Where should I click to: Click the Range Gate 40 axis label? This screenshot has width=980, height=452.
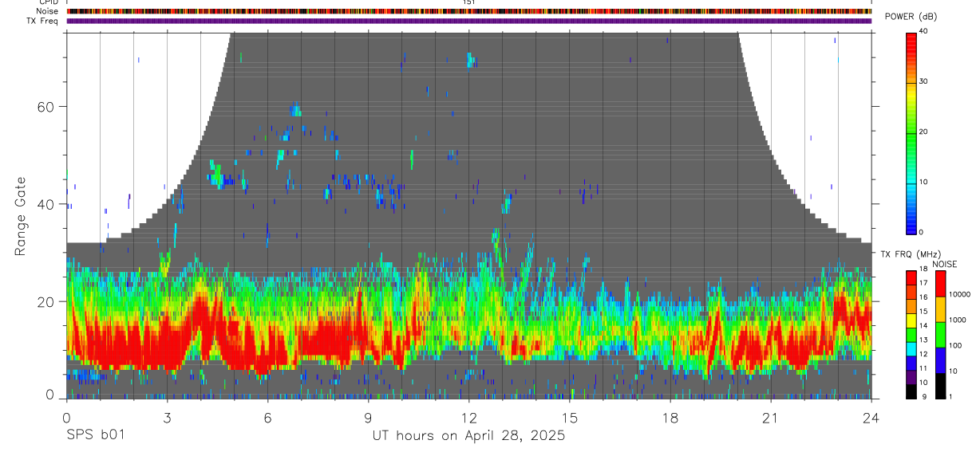point(49,204)
